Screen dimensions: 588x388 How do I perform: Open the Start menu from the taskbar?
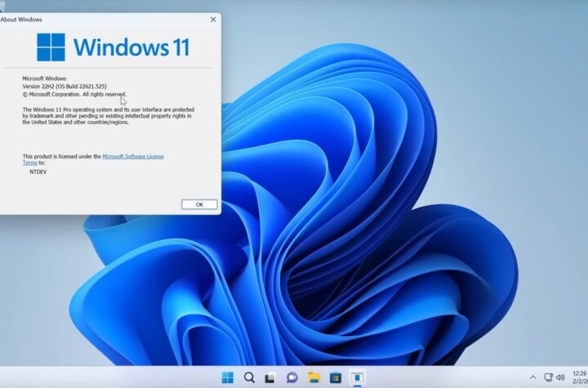click(228, 377)
